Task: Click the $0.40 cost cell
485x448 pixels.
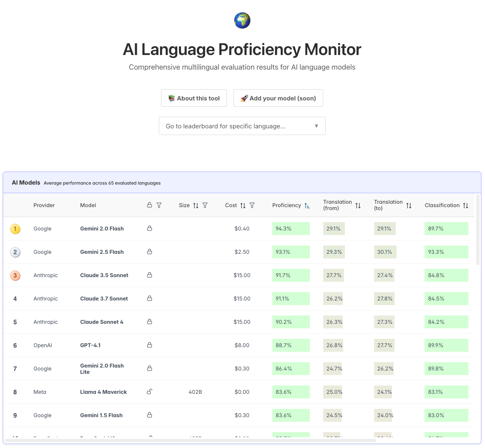Action: 242,228
